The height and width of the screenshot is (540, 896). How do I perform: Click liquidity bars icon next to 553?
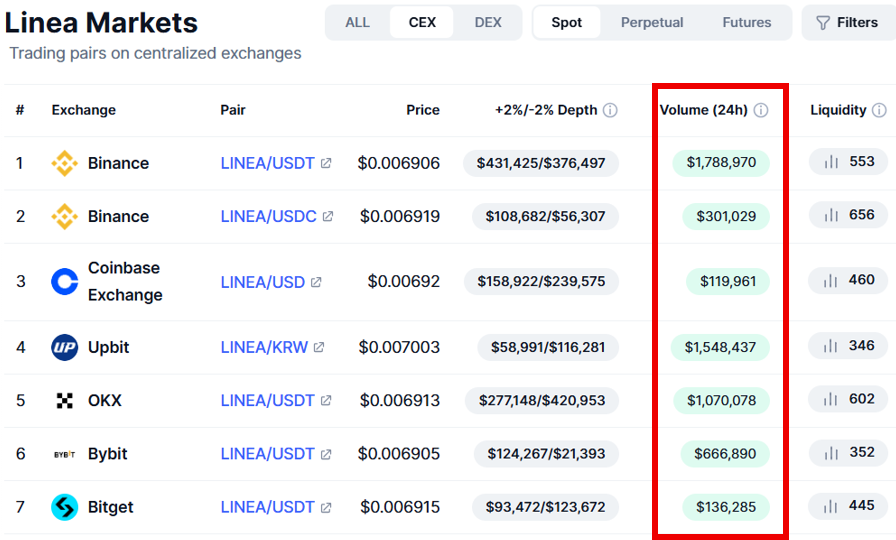tap(831, 162)
